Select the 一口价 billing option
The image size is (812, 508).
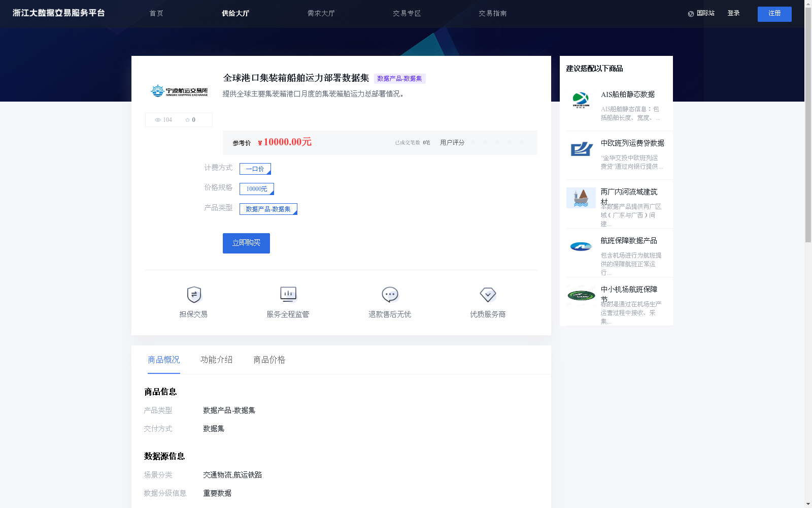tap(255, 169)
